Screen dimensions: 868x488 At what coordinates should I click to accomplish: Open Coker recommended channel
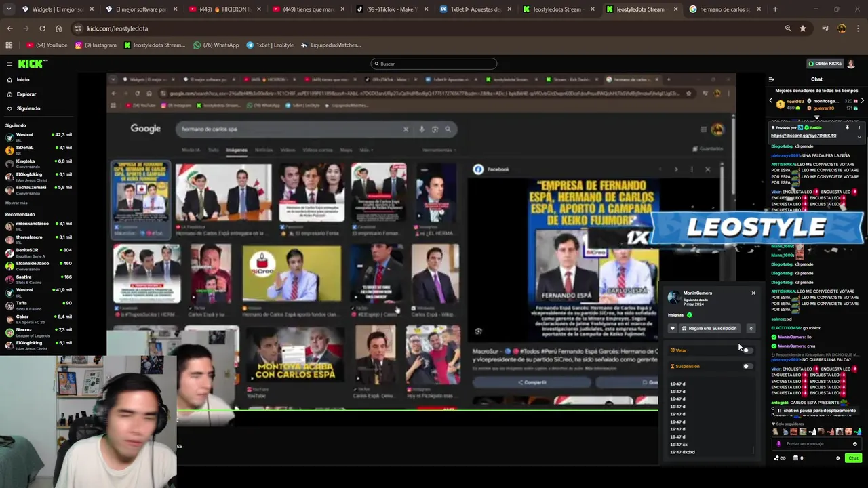tap(41, 318)
